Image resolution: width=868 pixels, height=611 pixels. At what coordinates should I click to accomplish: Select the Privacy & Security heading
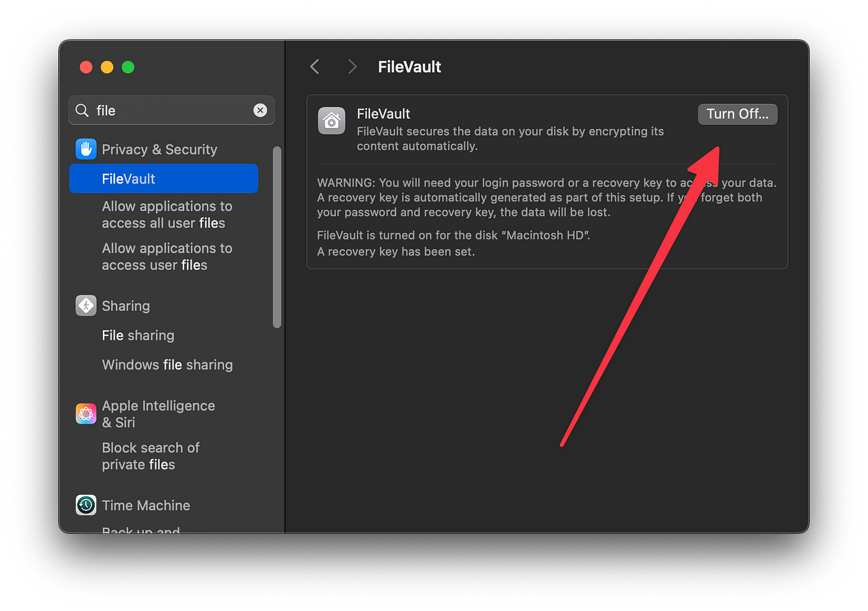click(159, 149)
